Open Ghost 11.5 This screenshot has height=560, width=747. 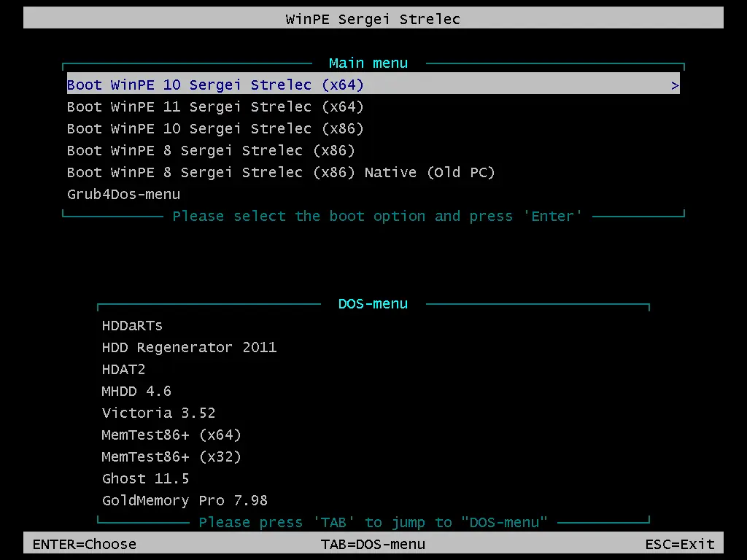[x=145, y=478]
